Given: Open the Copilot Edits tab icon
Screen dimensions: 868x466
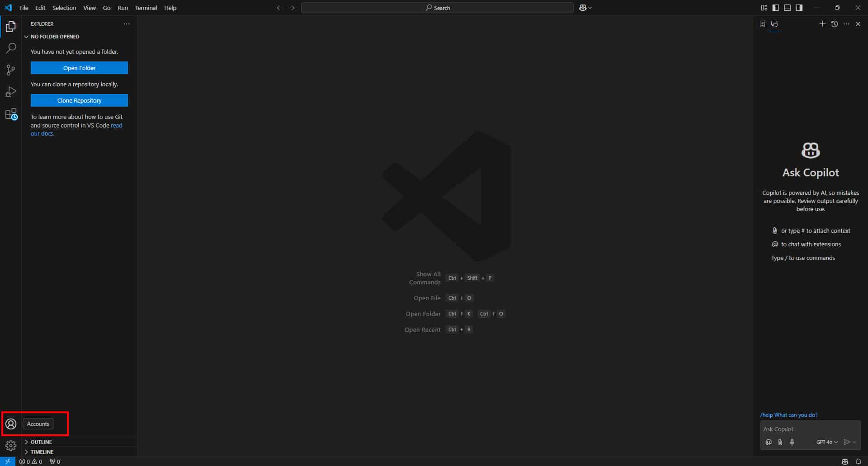Looking at the screenshot, I should 763,24.
